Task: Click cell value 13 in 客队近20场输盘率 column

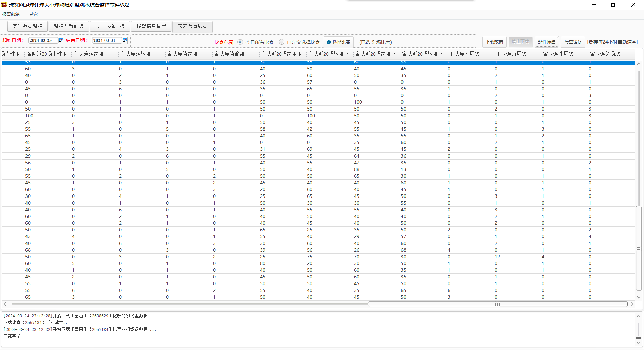Action: point(404,169)
